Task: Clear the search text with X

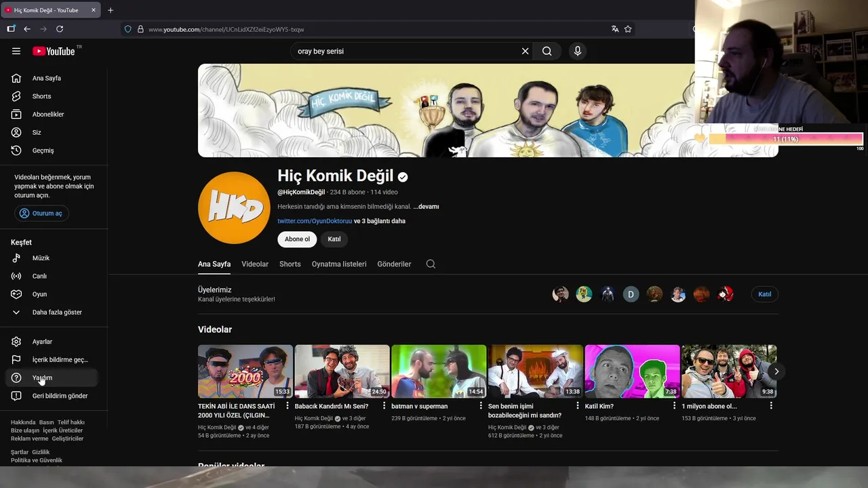Action: point(525,51)
